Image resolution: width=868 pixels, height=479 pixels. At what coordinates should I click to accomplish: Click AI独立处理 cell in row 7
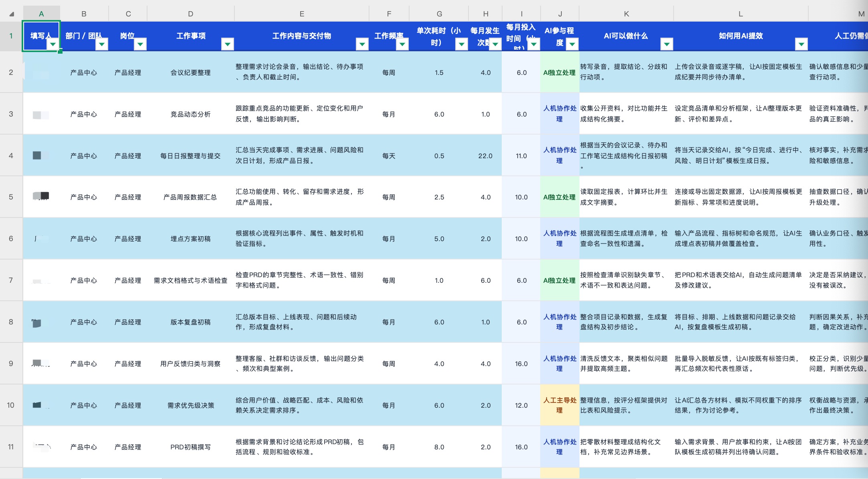[x=560, y=280]
